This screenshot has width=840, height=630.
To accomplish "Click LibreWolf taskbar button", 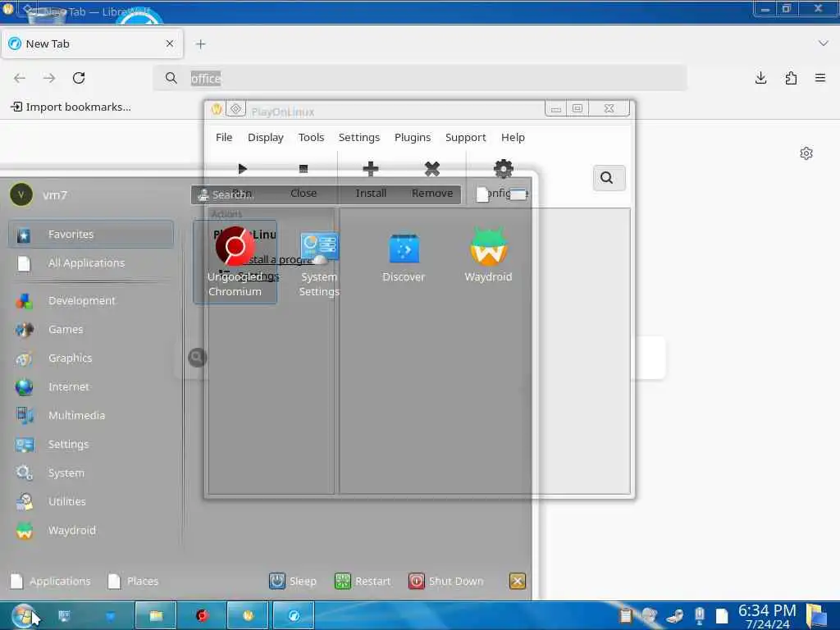I will [294, 615].
